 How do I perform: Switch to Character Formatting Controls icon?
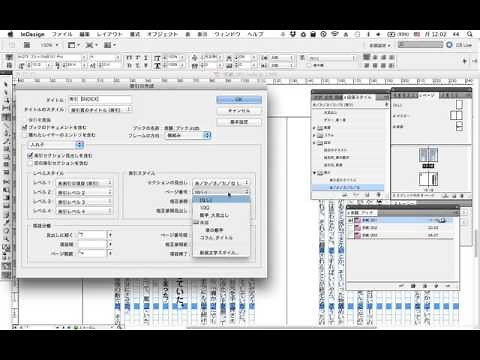(9, 57)
